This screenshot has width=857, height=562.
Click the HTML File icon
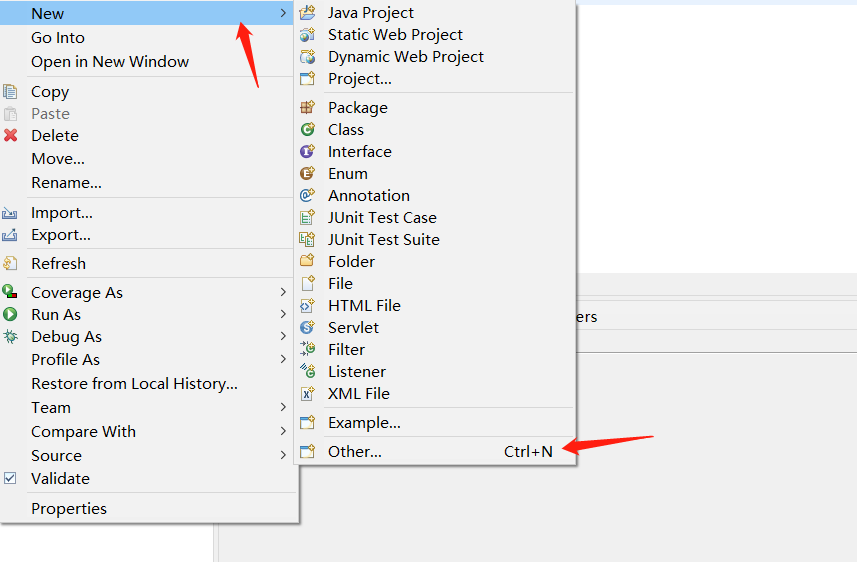[x=308, y=306]
